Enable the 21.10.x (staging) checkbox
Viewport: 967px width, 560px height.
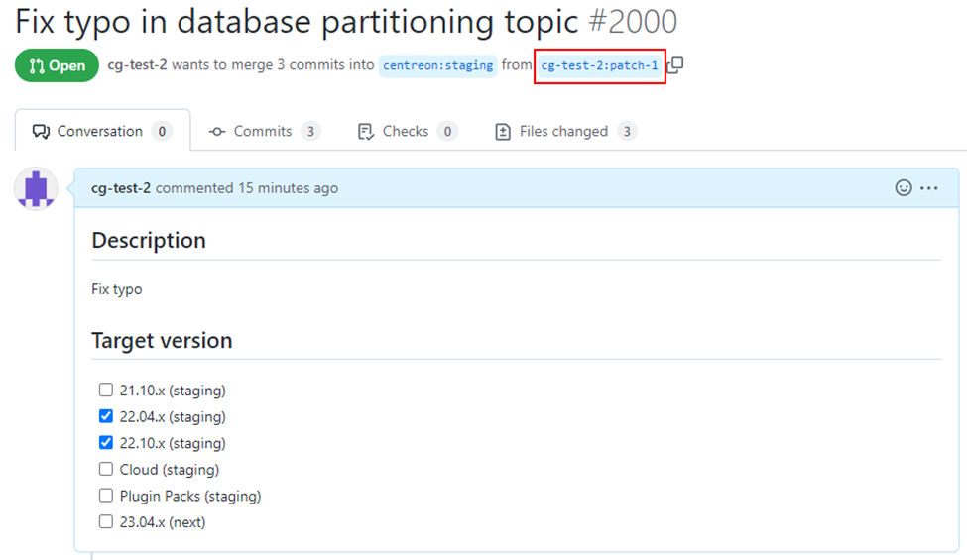(x=106, y=390)
